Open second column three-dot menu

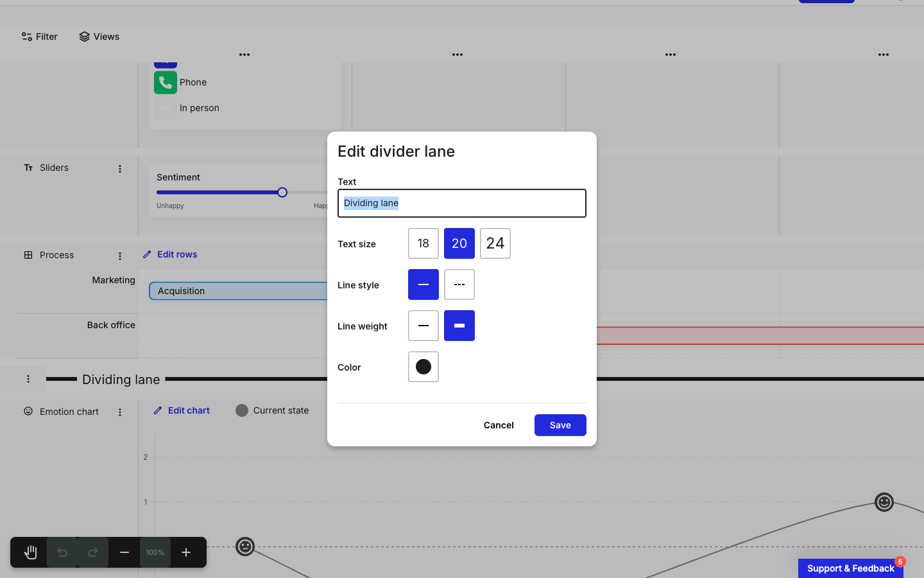point(458,55)
